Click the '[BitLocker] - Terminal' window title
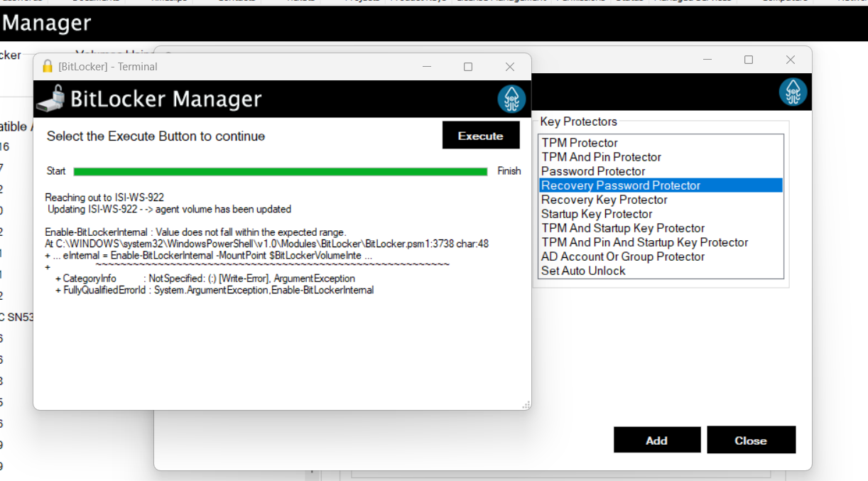The height and width of the screenshot is (481, 868). coord(108,66)
